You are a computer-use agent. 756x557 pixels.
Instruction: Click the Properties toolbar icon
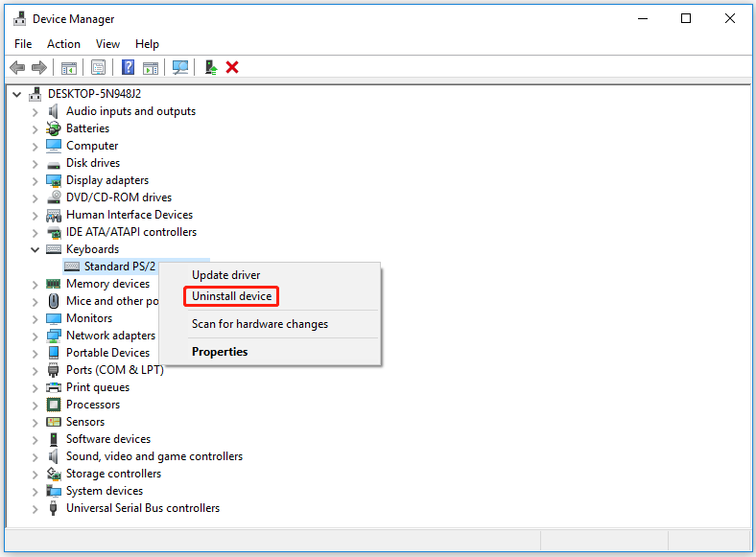click(99, 67)
